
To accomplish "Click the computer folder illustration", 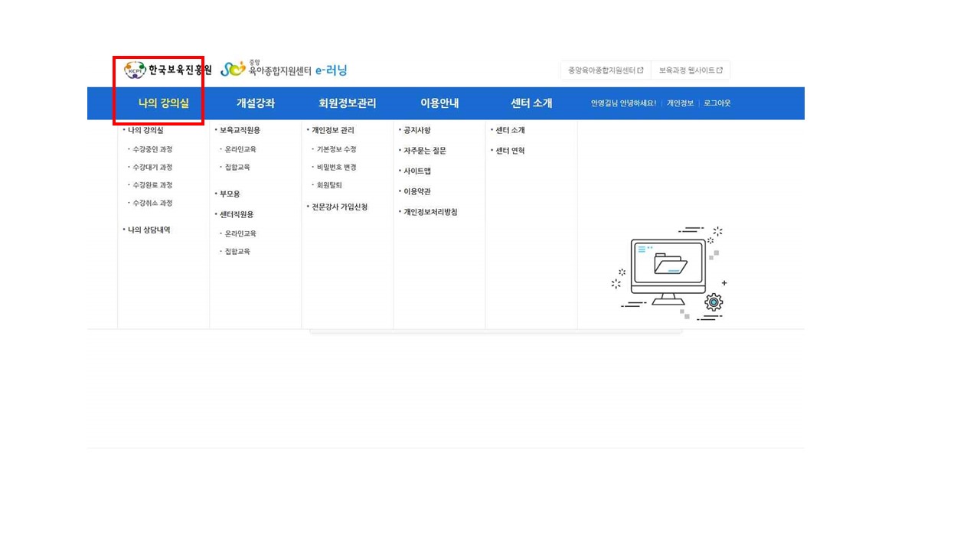I will pos(669,272).
